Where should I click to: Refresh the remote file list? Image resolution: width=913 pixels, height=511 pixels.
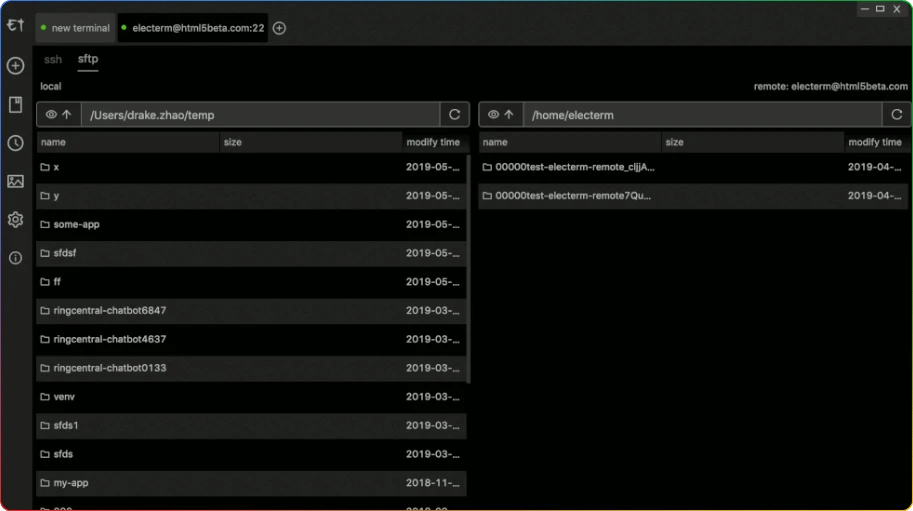pos(897,115)
